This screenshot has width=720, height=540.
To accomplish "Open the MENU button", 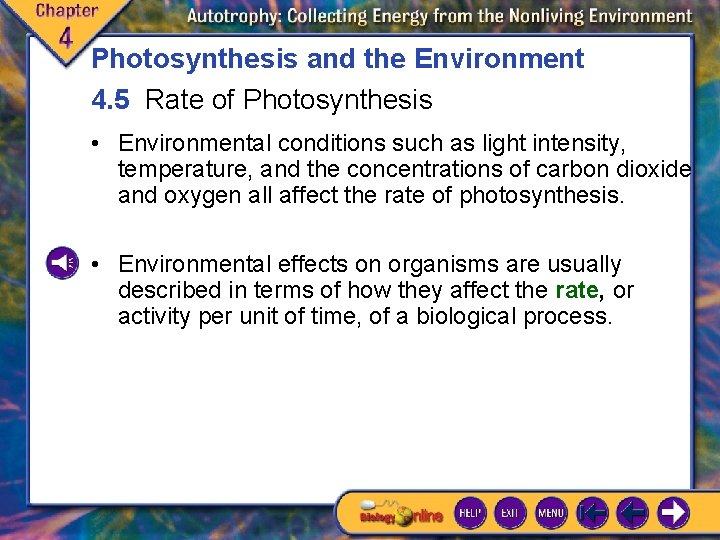I will [x=551, y=512].
